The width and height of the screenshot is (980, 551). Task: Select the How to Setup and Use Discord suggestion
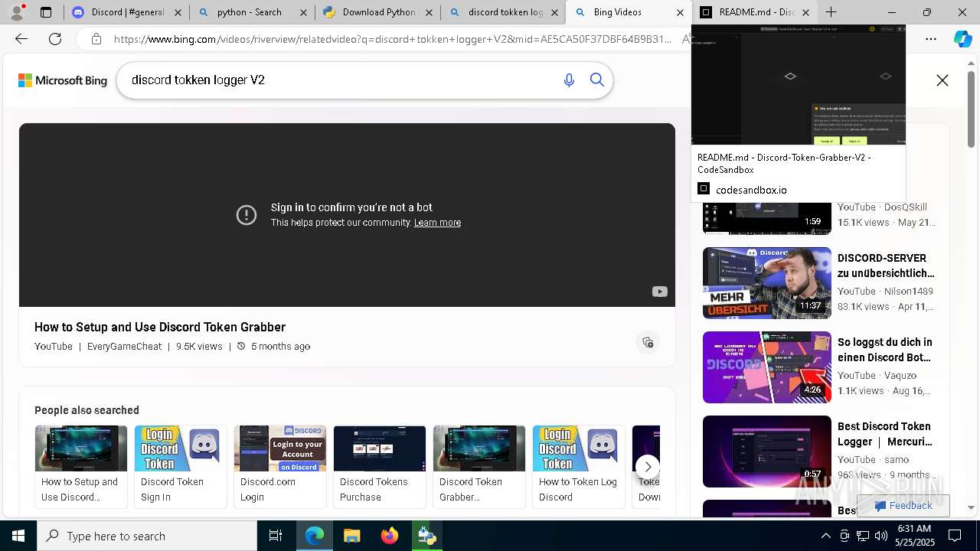(81, 467)
